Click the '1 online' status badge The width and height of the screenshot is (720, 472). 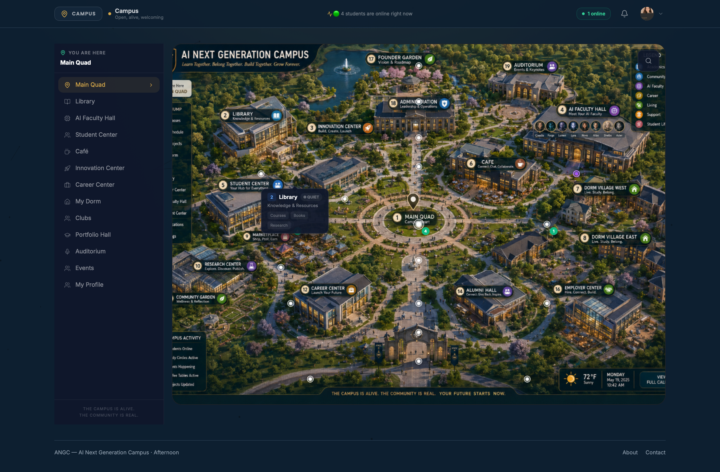click(x=593, y=14)
